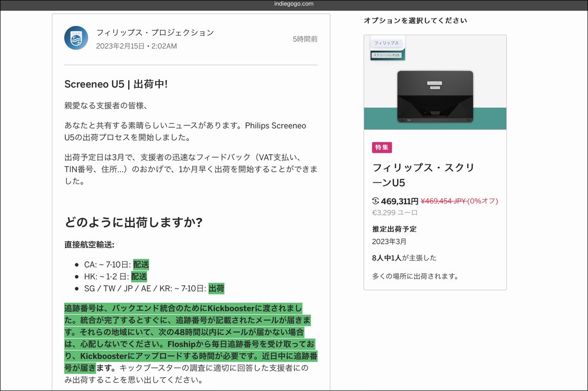
Task: Open the フィリップス・プロジェクション author name
Action: (155, 33)
